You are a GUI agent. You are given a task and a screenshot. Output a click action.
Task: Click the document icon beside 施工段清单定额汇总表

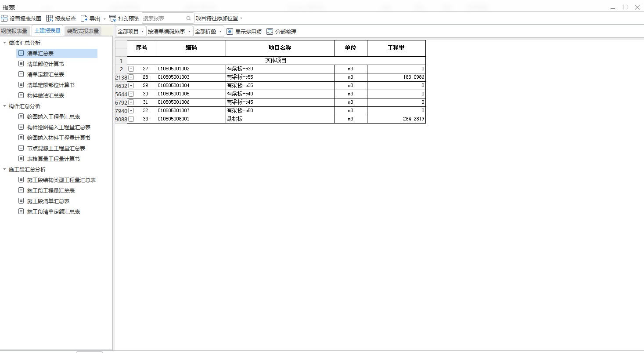pos(21,211)
